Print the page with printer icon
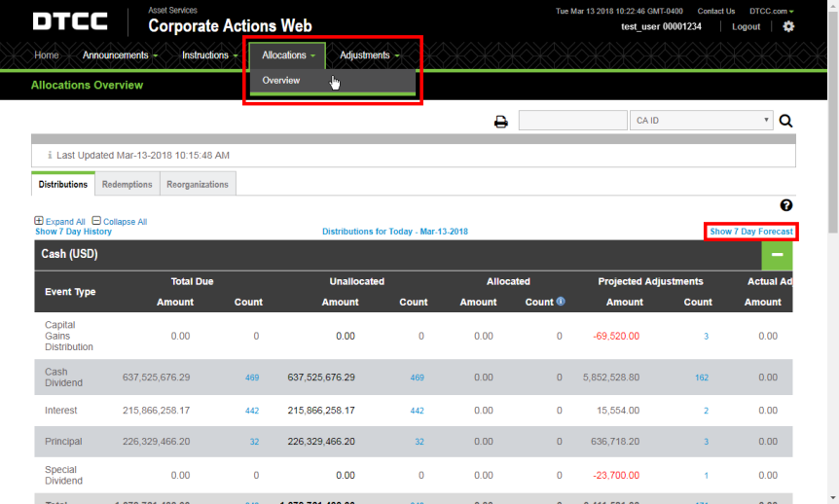This screenshot has width=839, height=504. 501,122
